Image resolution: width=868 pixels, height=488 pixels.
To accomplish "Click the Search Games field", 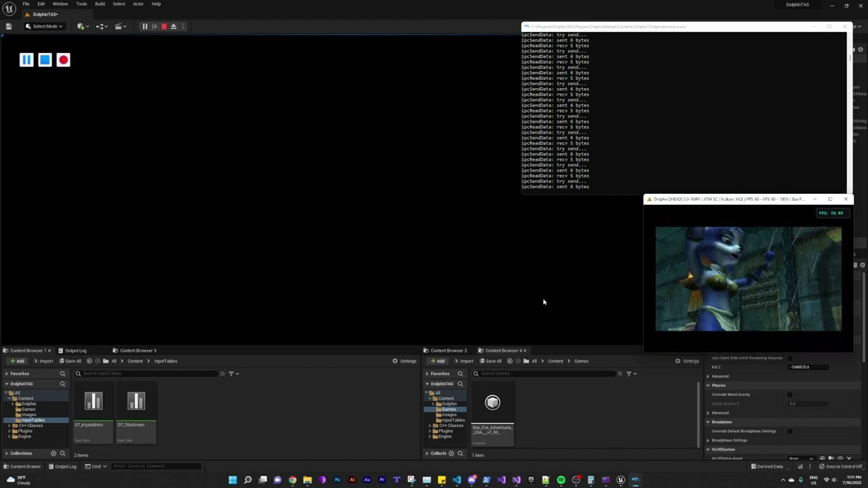I will pyautogui.click(x=546, y=373).
